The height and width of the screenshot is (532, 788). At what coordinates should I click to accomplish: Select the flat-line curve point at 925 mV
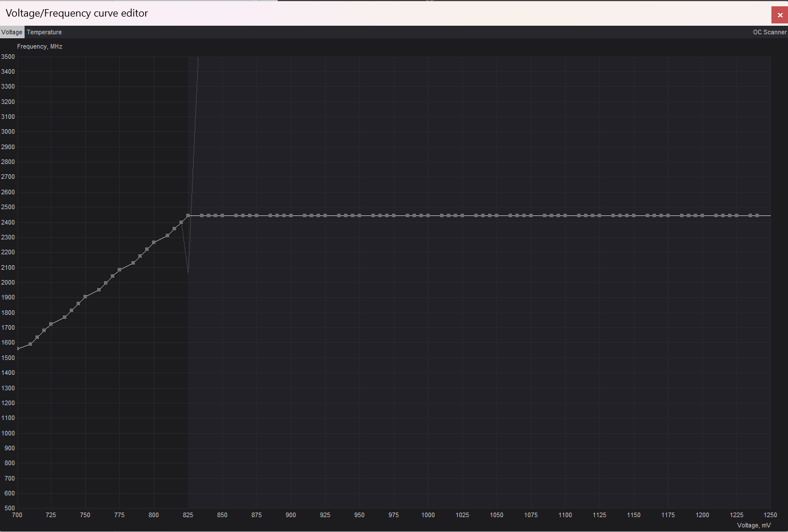[x=325, y=215]
